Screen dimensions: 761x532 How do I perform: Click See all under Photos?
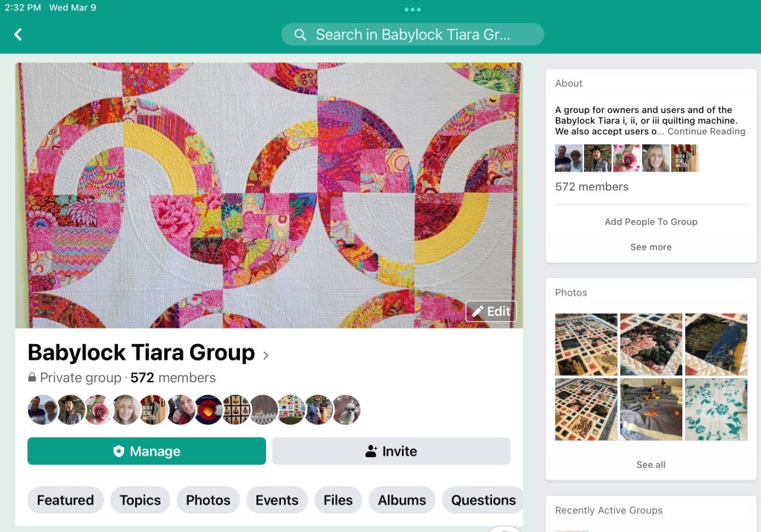pyautogui.click(x=651, y=464)
